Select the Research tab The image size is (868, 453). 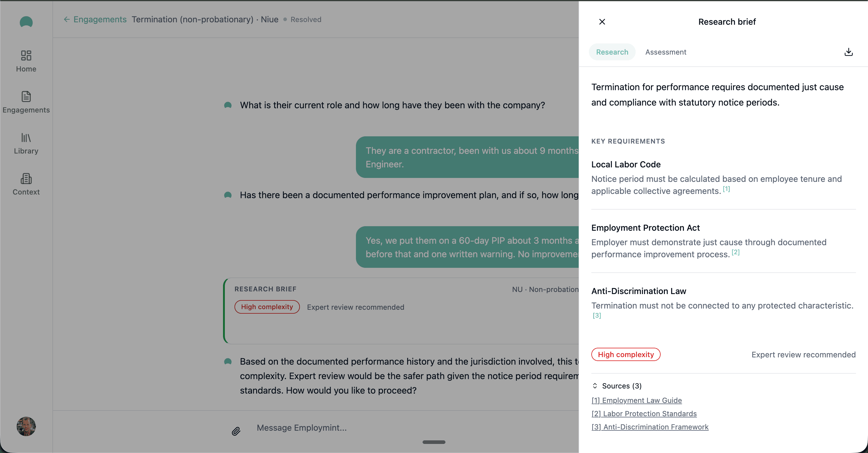612,52
